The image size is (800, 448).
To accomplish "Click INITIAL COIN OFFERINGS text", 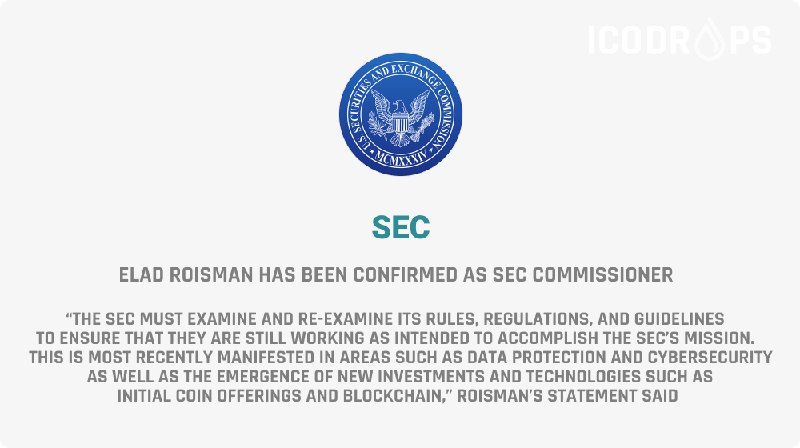I will 209,396.
